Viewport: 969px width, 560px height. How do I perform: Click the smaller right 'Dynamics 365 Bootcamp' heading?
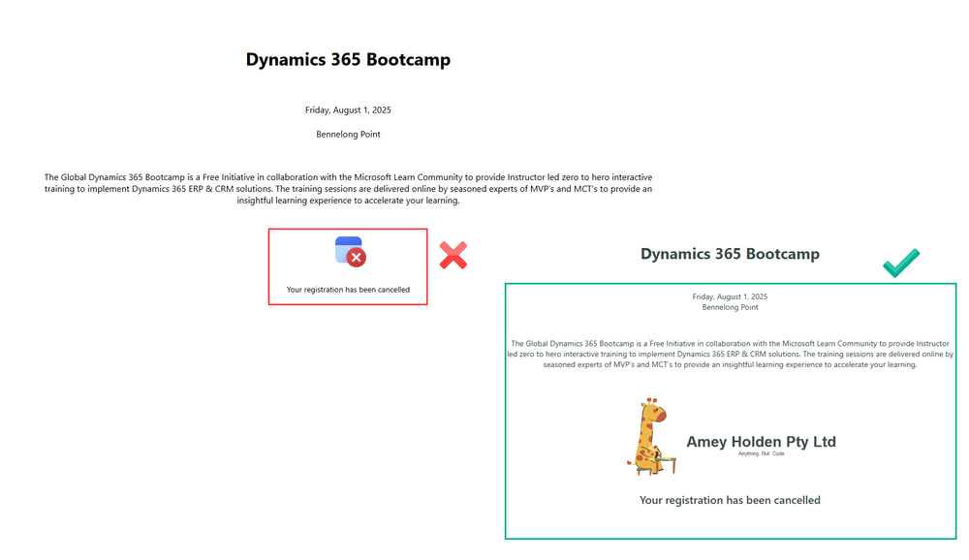click(x=730, y=254)
